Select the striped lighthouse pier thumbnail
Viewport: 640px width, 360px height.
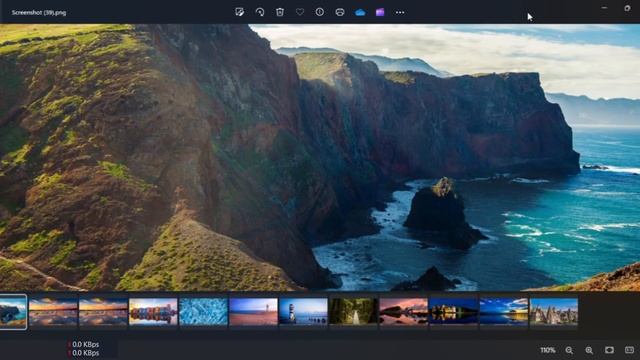click(x=303, y=312)
